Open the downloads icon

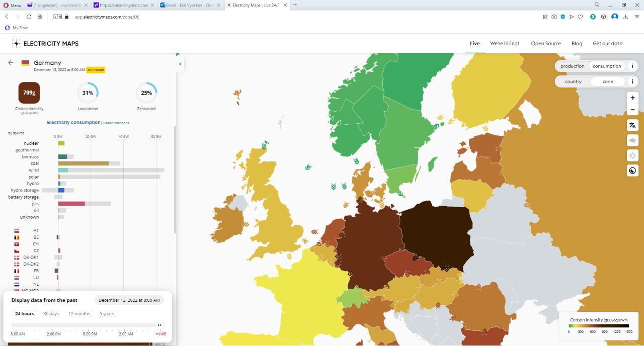pos(625,17)
